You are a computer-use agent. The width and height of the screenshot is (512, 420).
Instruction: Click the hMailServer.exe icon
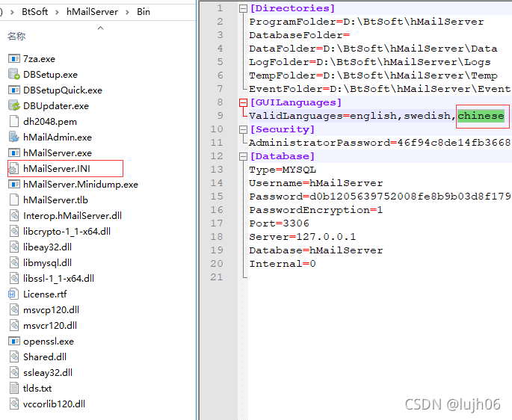13,153
